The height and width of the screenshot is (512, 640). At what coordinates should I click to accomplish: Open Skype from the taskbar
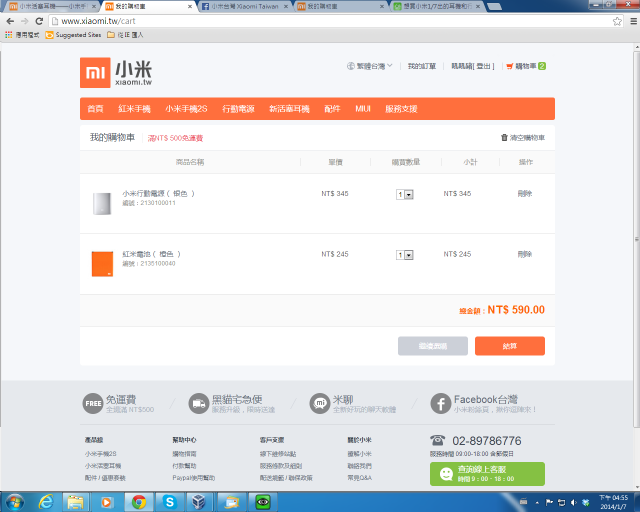pos(169,502)
